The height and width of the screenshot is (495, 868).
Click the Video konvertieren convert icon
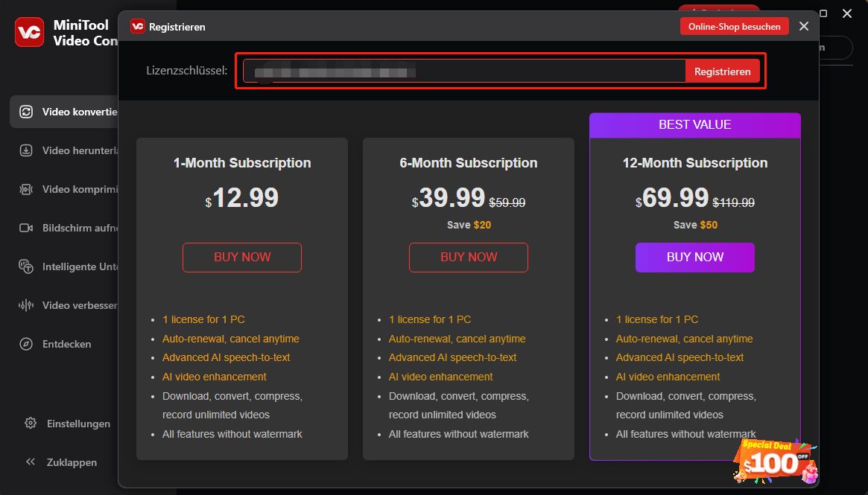(26, 112)
